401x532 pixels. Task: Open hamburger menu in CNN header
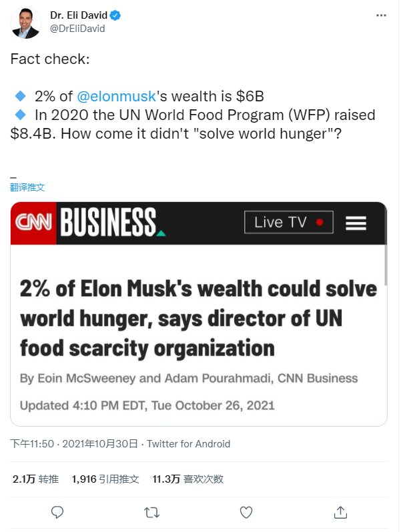[x=356, y=223]
